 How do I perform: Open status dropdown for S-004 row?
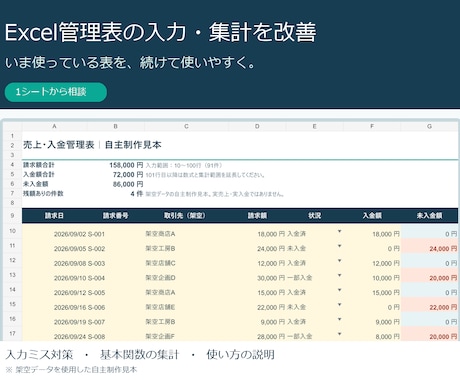click(x=339, y=275)
